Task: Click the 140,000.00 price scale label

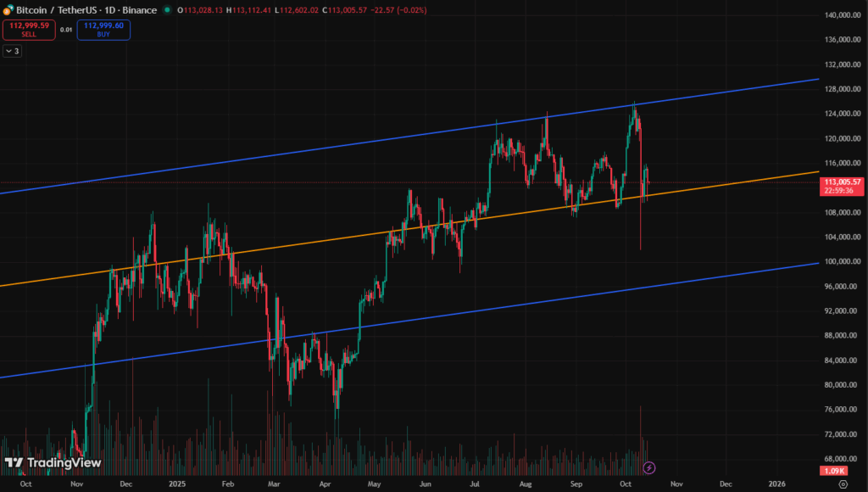Action: (x=842, y=15)
